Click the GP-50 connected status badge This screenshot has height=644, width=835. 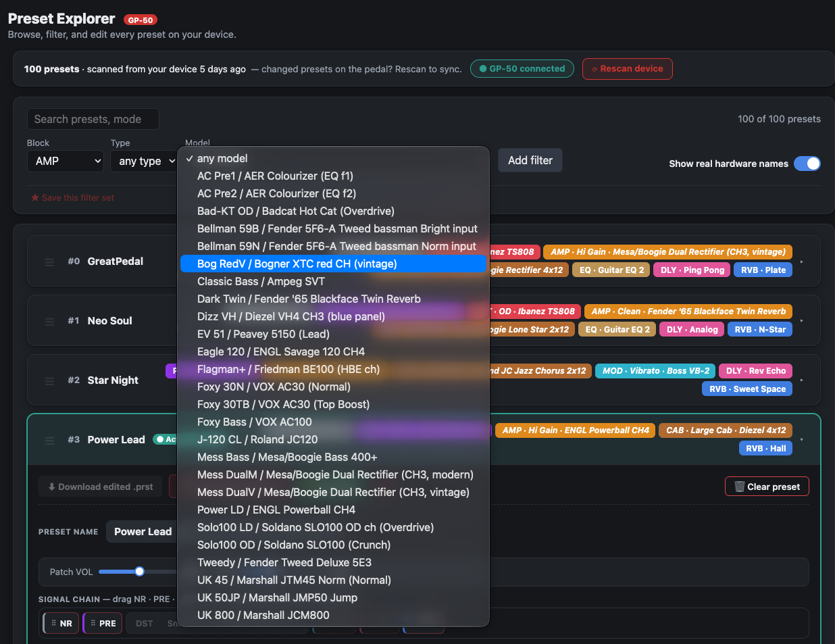(x=522, y=69)
